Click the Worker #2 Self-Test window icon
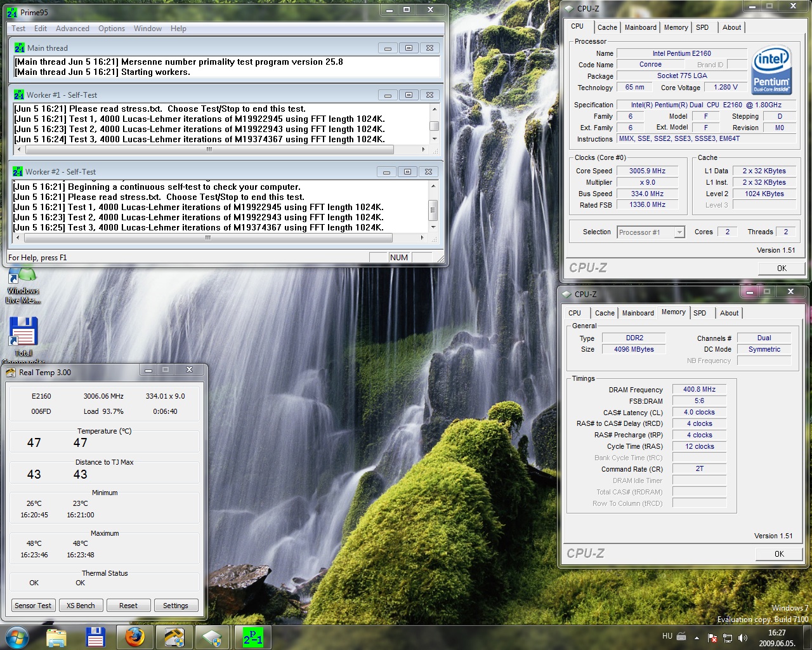Viewport: 812px width, 650px height. coord(18,171)
